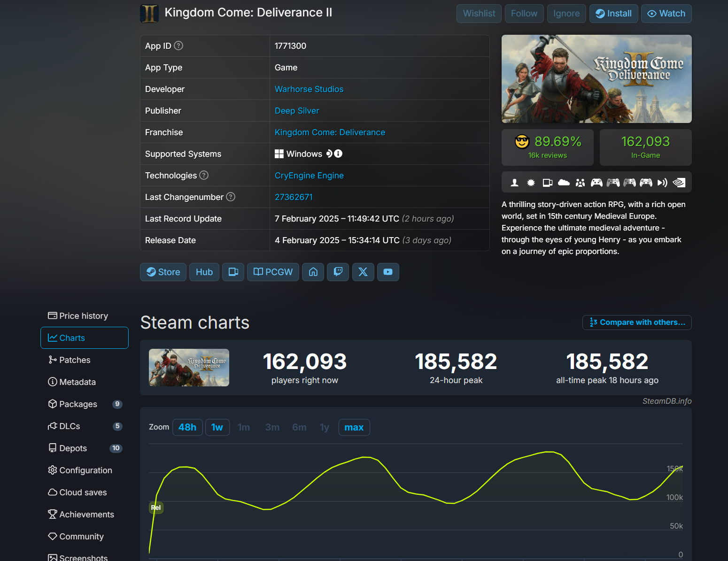Viewport: 728px width, 561px height.
Task: Set chart zoom to max
Action: 354,427
